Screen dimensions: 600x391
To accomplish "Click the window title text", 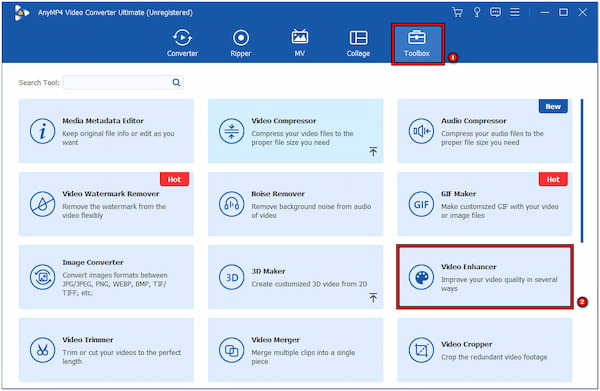I will 115,13.
